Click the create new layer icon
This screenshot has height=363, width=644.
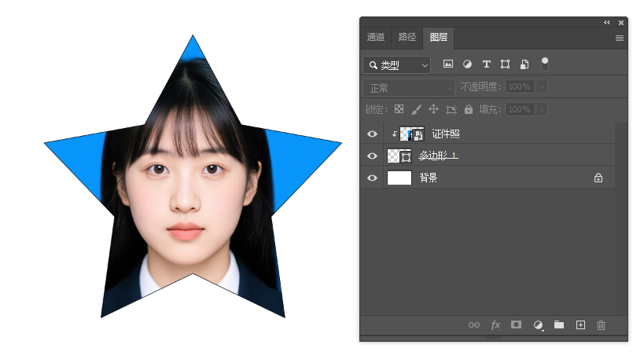[580, 324]
